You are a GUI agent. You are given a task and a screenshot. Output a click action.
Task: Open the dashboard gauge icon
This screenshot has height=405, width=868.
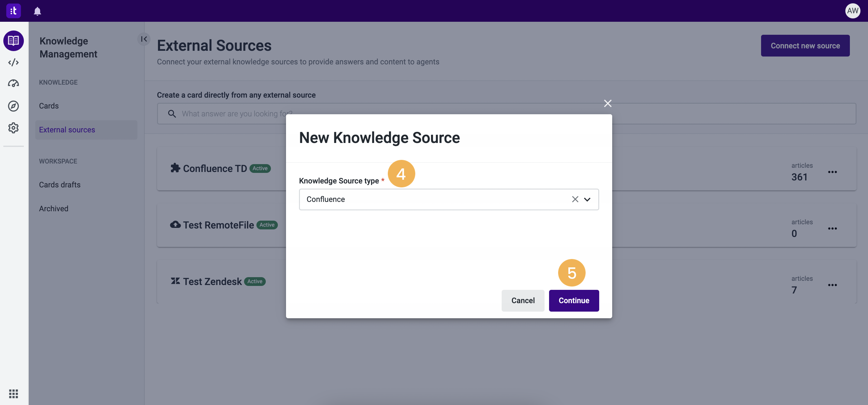tap(14, 83)
